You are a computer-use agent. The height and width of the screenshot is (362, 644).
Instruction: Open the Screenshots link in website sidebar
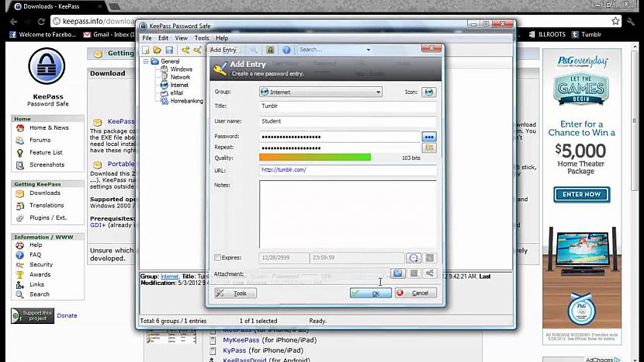point(47,165)
